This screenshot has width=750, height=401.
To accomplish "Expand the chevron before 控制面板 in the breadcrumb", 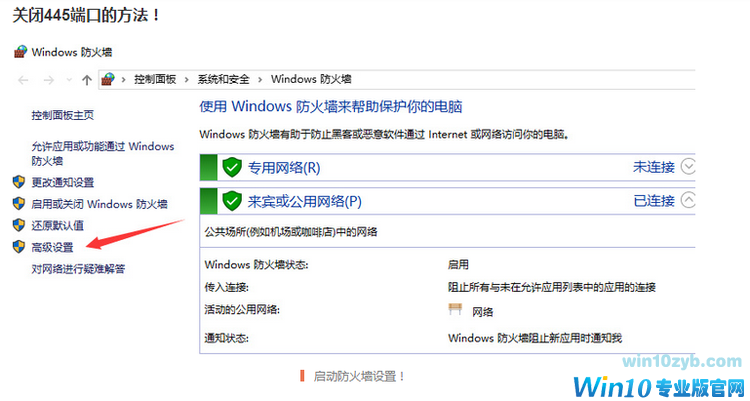I will point(124,79).
